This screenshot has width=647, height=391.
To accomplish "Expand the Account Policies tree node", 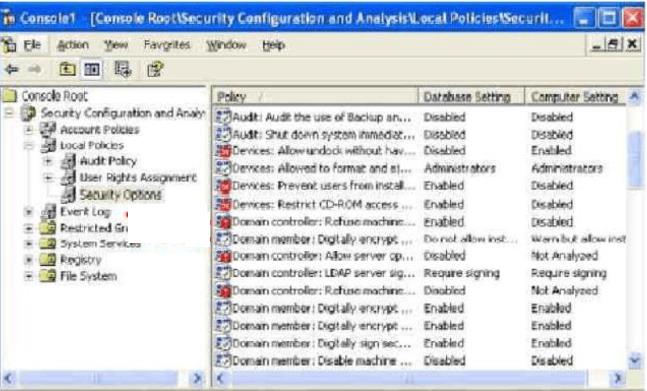I will click(x=28, y=130).
